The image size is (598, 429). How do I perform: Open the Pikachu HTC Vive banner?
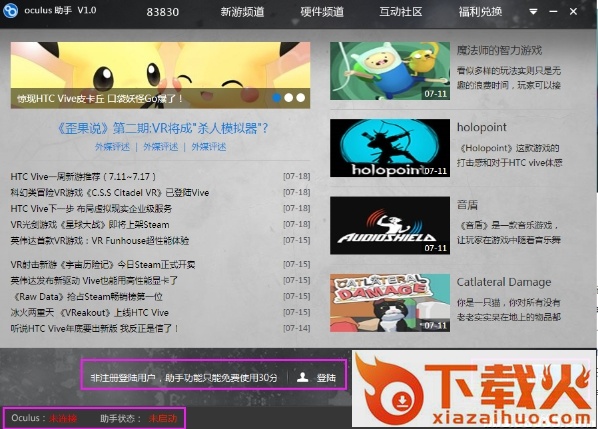pyautogui.click(x=160, y=75)
